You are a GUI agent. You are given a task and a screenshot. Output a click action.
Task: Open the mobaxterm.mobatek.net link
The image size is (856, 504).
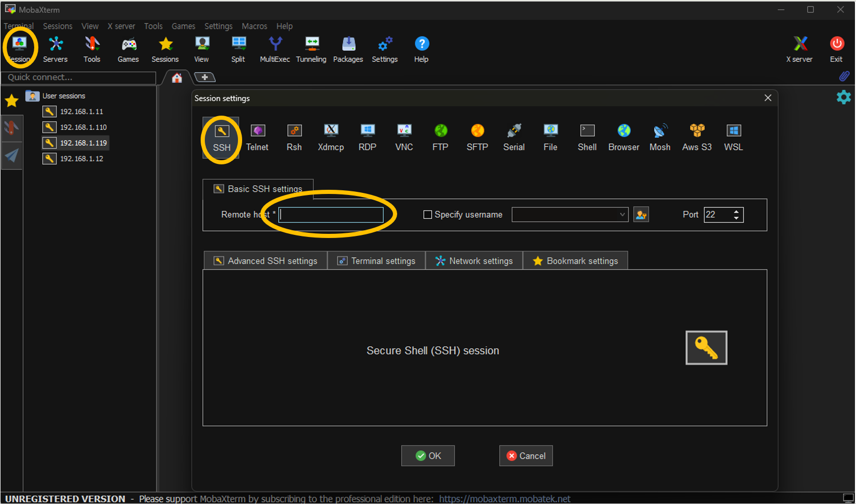coord(505,499)
